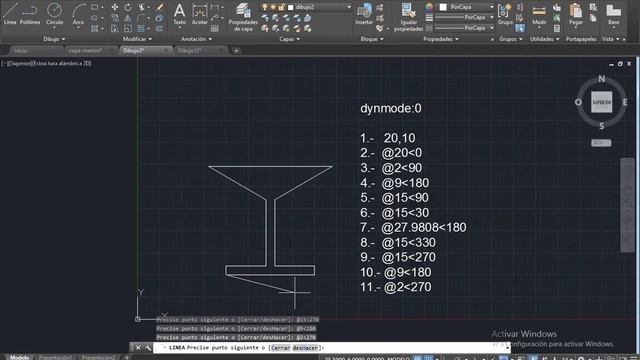
Task: Use the Scale tool in Modificar
Action: 128,29
